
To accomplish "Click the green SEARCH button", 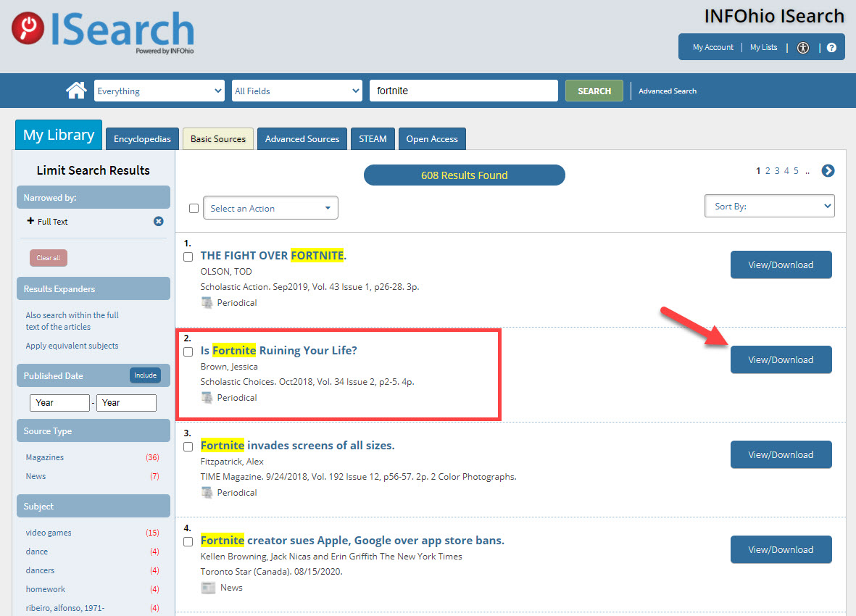I will point(594,91).
